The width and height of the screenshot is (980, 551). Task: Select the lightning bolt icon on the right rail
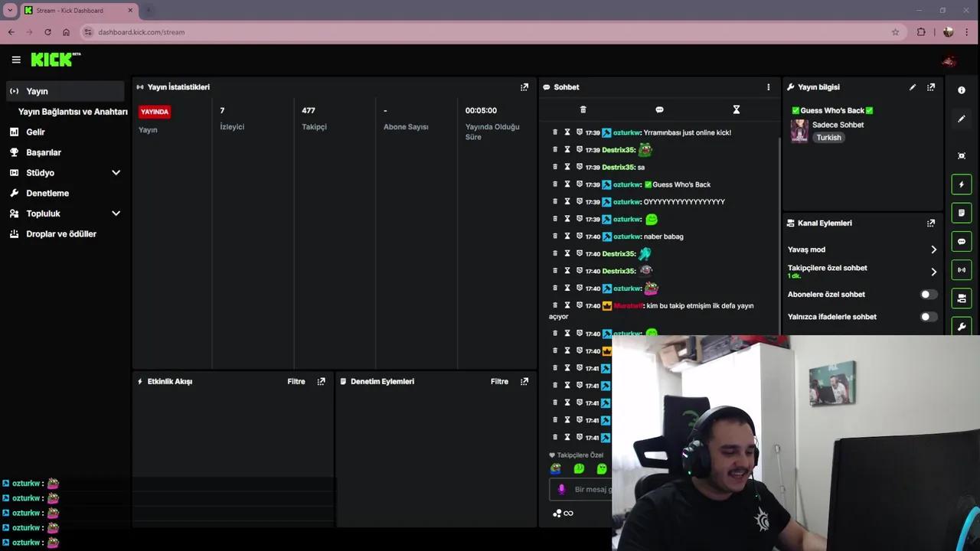tap(962, 184)
